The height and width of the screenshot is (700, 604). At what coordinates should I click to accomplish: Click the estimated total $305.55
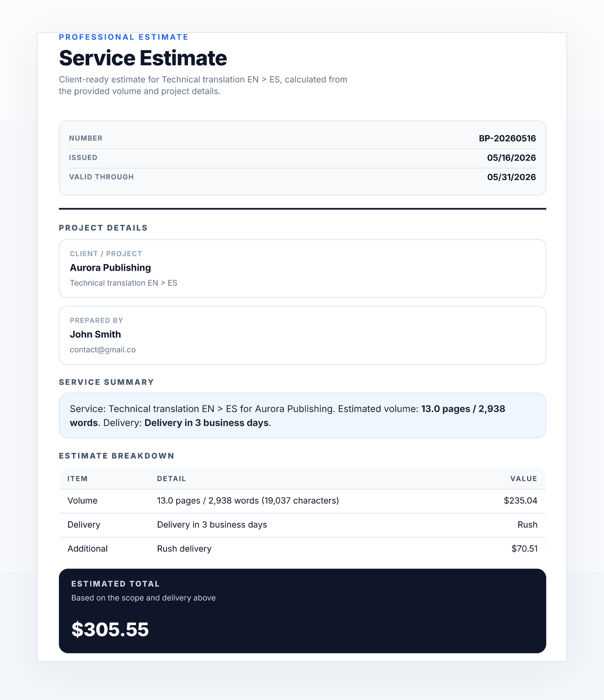click(x=110, y=630)
